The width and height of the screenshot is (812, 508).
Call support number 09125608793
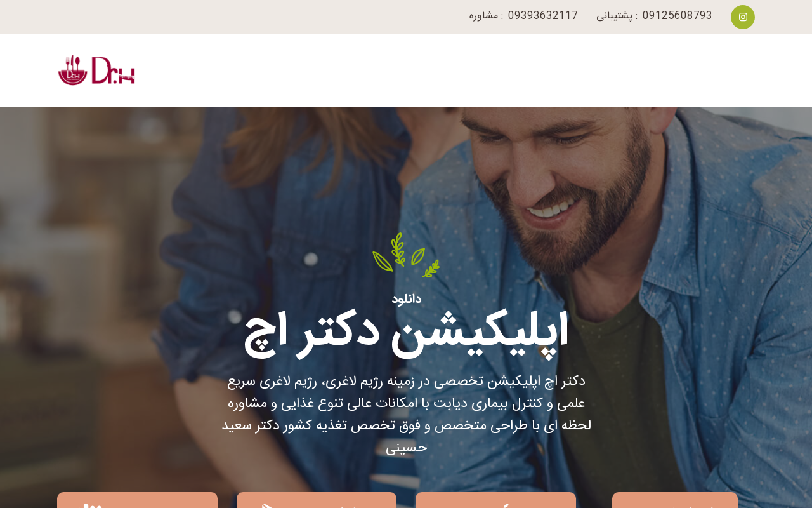click(x=677, y=16)
